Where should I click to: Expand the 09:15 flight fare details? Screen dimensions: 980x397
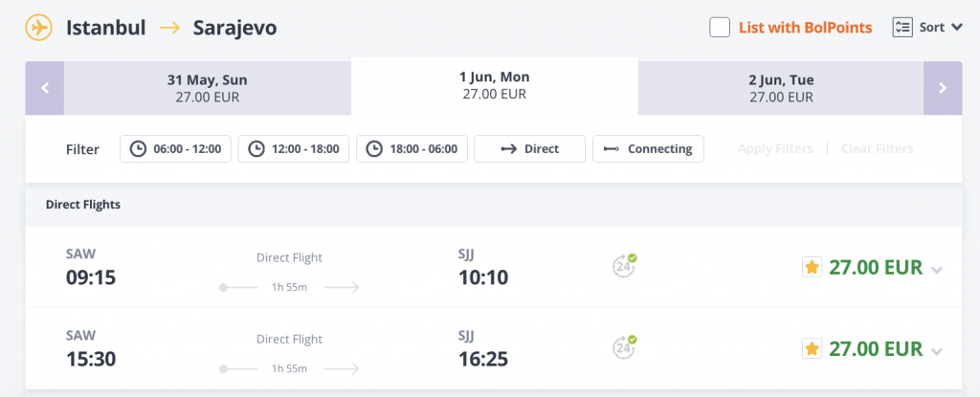point(937,270)
